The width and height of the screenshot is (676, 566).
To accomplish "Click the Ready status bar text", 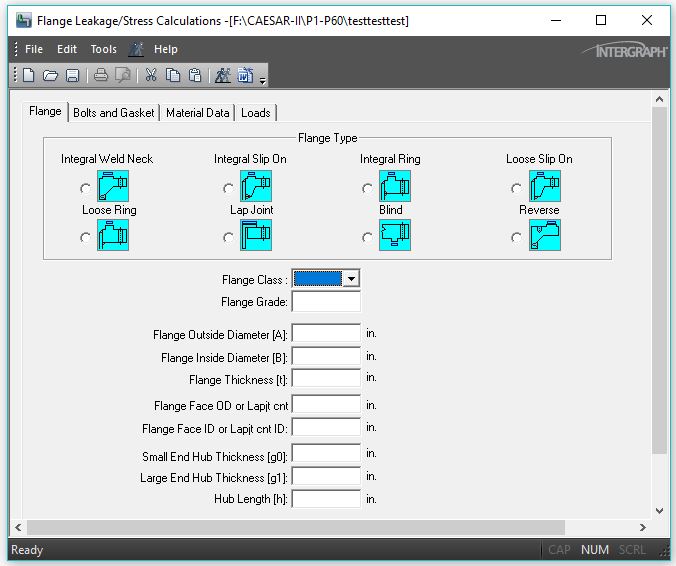I will click(x=27, y=550).
